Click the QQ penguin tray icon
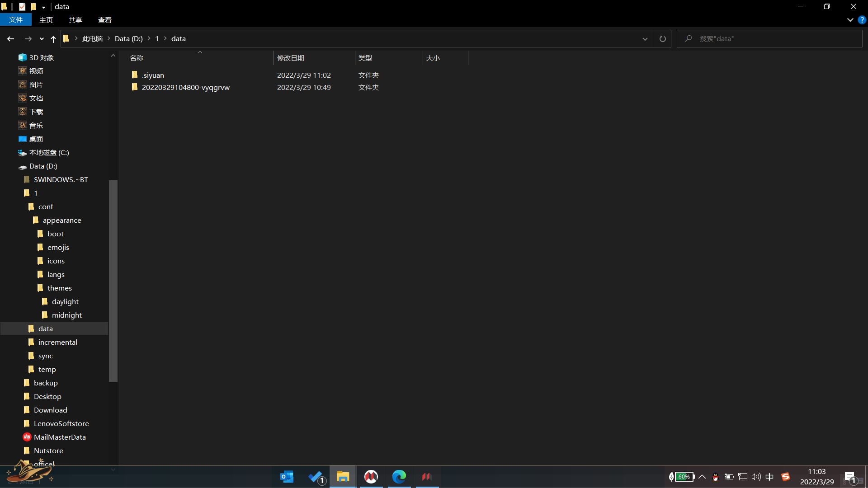This screenshot has height=488, width=868. (715, 477)
